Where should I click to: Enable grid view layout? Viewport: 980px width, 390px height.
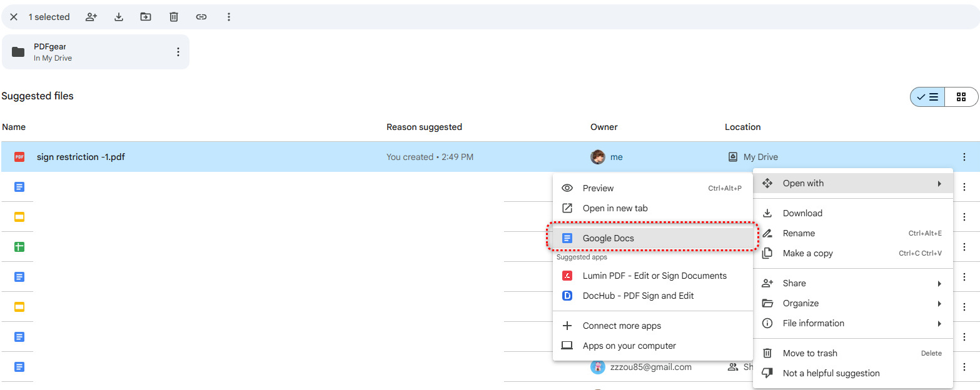click(x=961, y=97)
